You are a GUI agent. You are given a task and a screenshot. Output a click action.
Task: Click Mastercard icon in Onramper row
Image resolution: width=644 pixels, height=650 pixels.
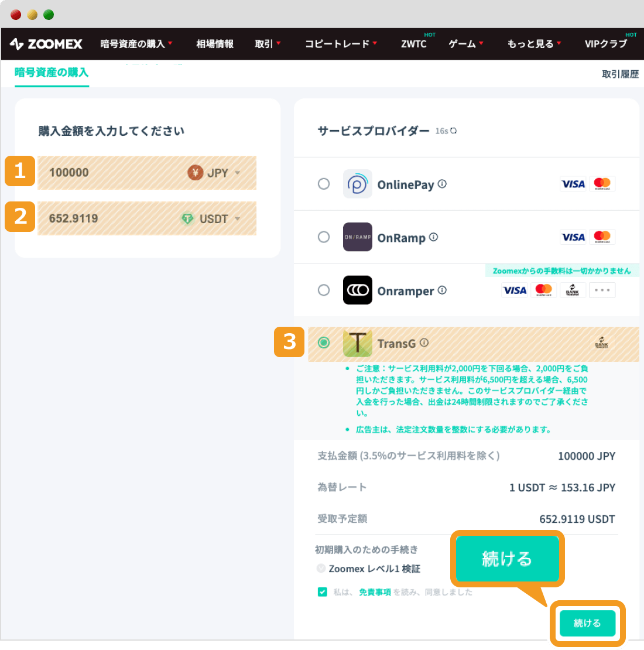click(543, 290)
